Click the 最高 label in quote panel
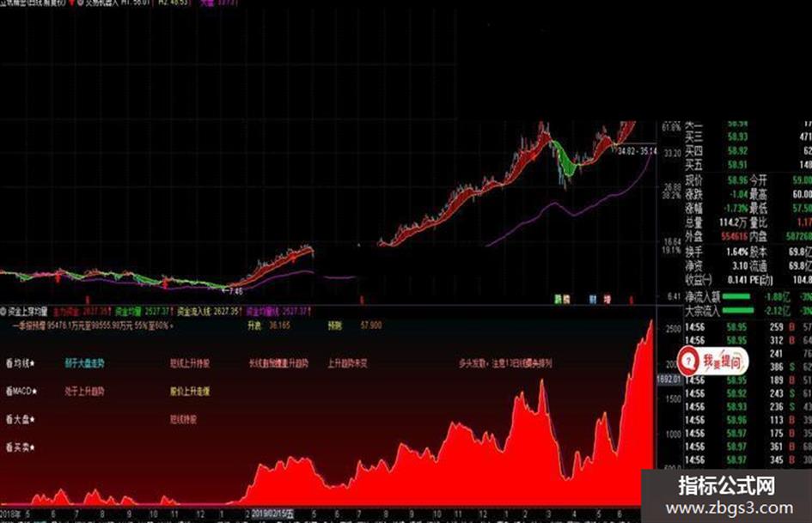 [758, 194]
